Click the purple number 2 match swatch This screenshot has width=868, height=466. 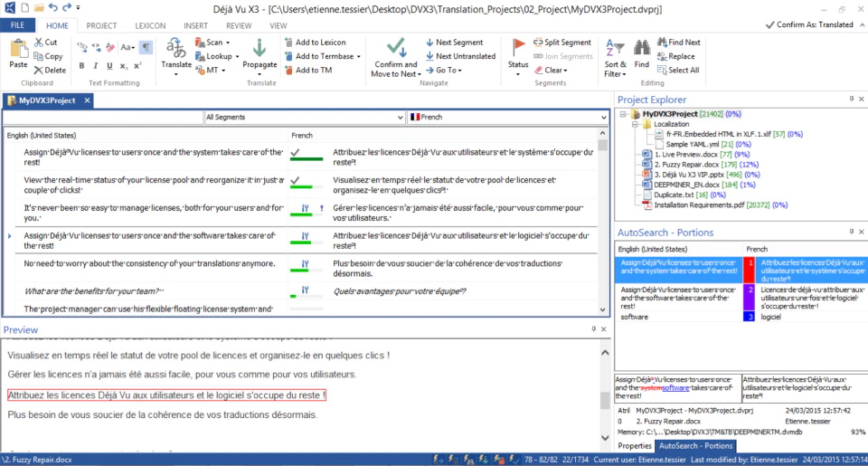[749, 298]
